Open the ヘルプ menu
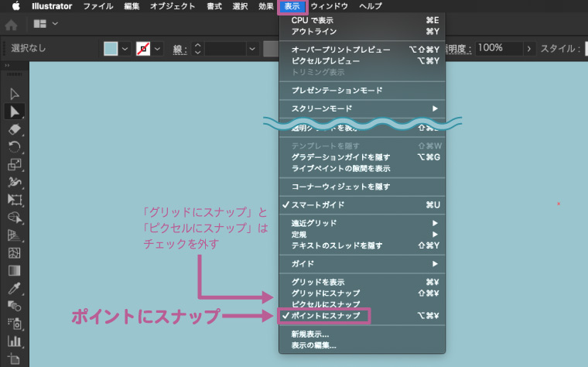 (x=371, y=6)
